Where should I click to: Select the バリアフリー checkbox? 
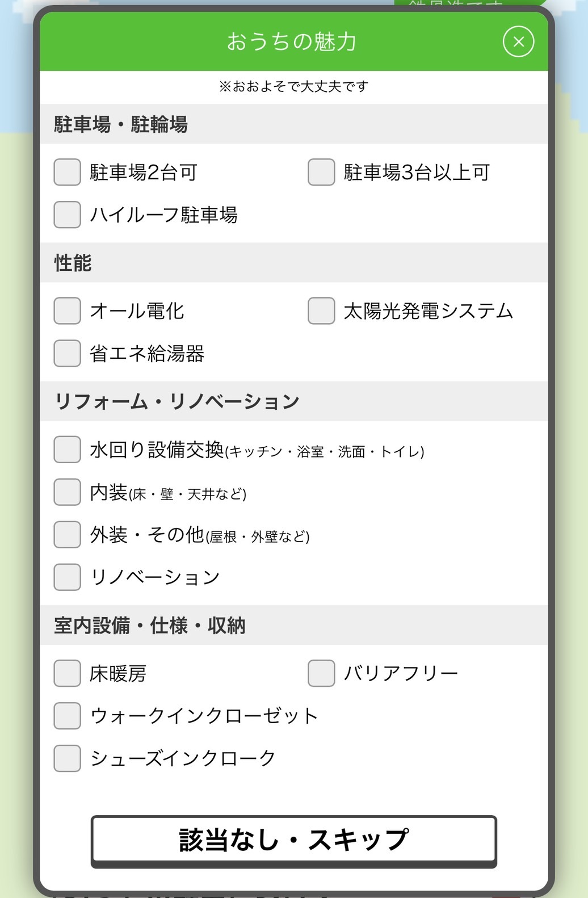[321, 673]
